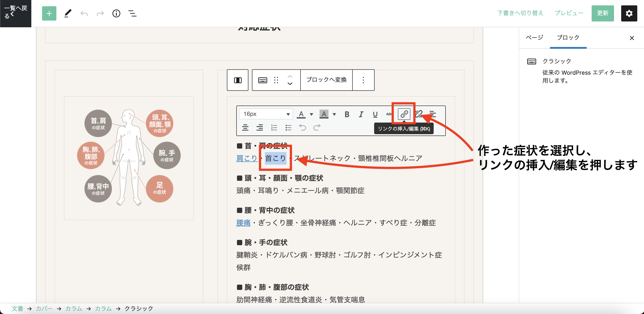Open the block options three-dot menu

pyautogui.click(x=363, y=80)
